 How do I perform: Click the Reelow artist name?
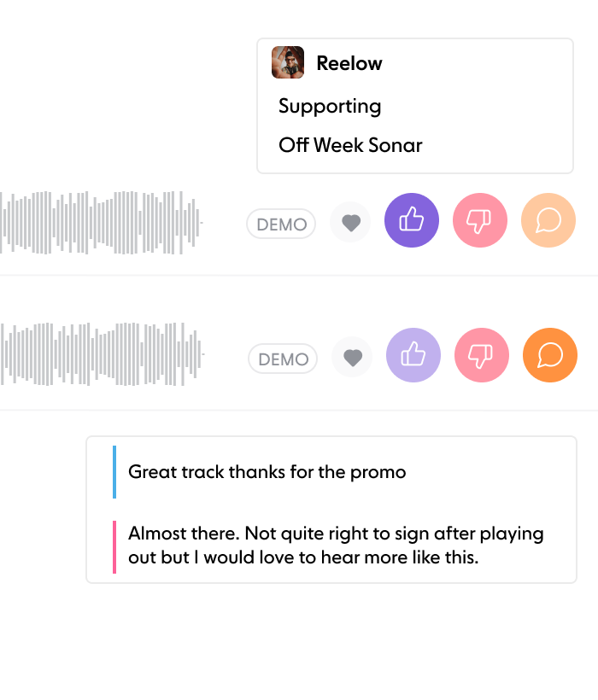coord(349,63)
